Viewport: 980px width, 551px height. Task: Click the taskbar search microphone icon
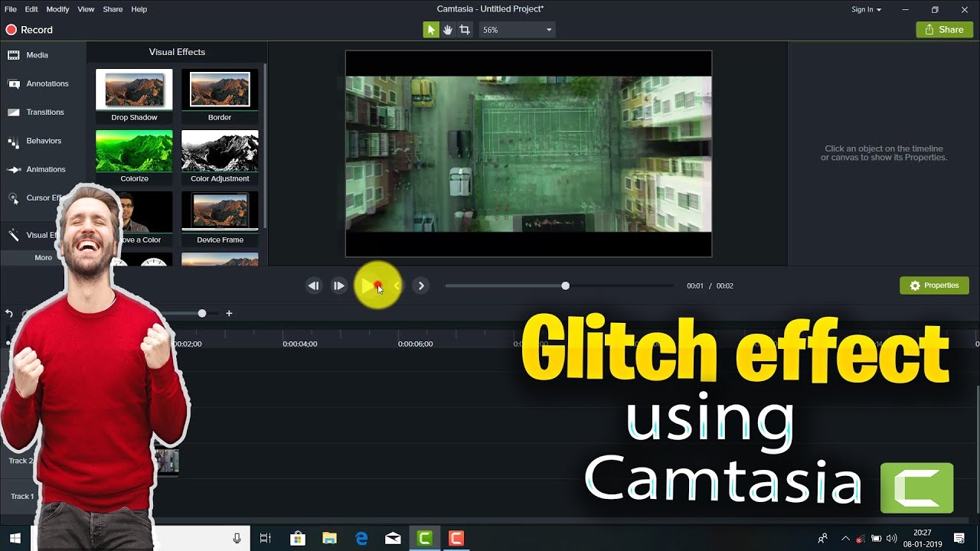tap(237, 539)
